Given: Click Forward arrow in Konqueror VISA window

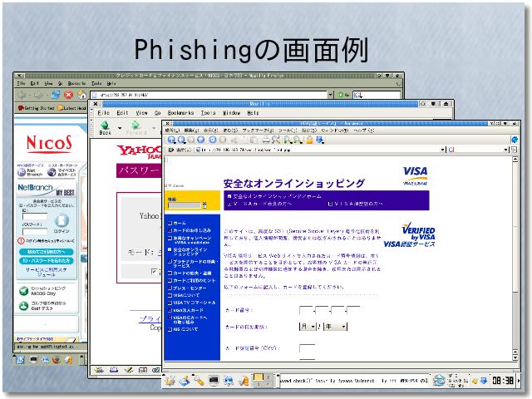Looking at the screenshot, I should 191,140.
